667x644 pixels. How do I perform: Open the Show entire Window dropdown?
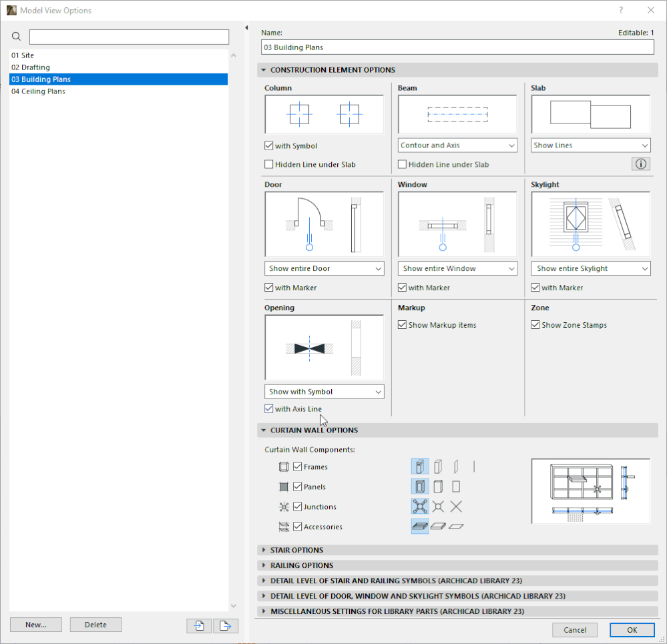(x=457, y=268)
